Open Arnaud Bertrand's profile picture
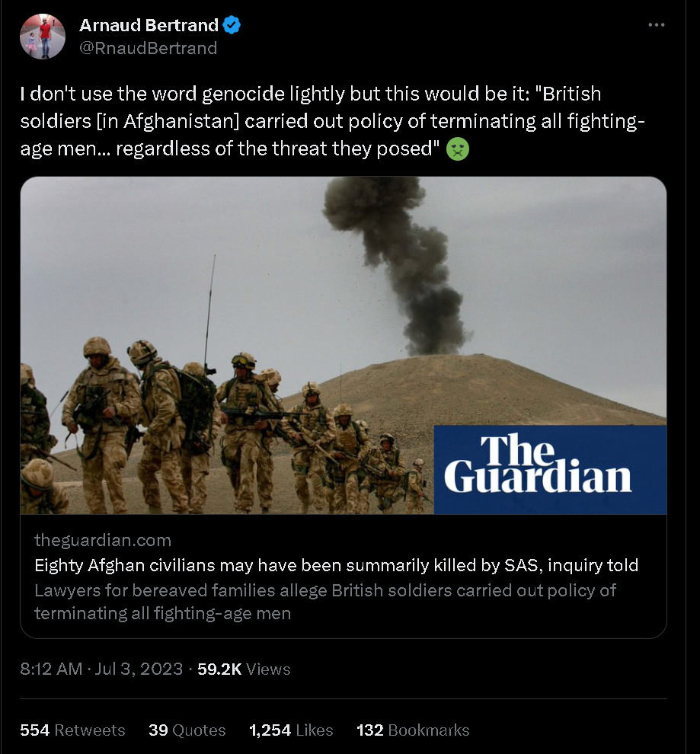The width and height of the screenshot is (700, 754). coord(42,36)
